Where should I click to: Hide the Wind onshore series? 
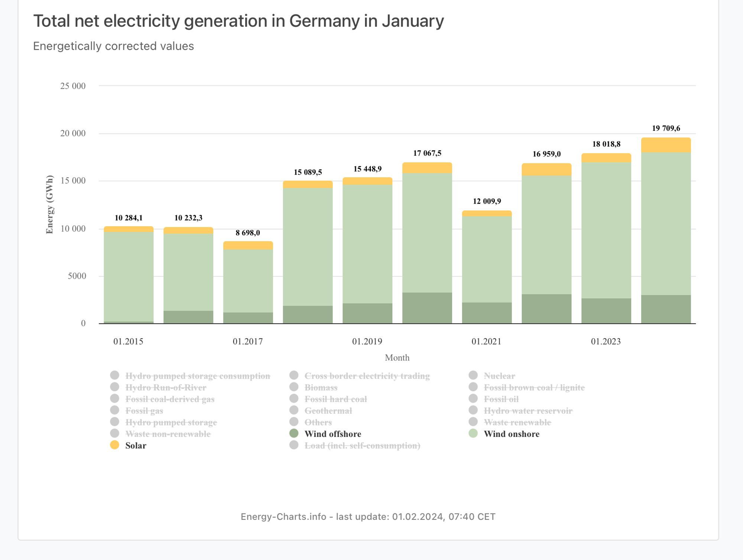(504, 434)
